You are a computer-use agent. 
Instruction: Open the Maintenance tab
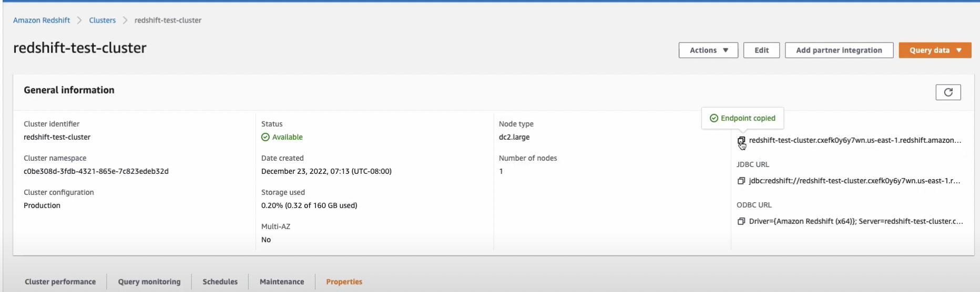tap(282, 282)
